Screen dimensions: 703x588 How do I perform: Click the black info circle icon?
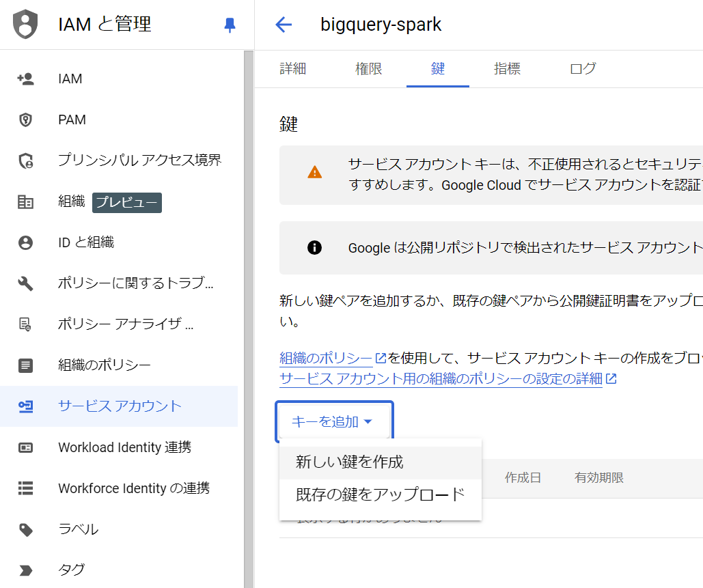[x=314, y=247]
